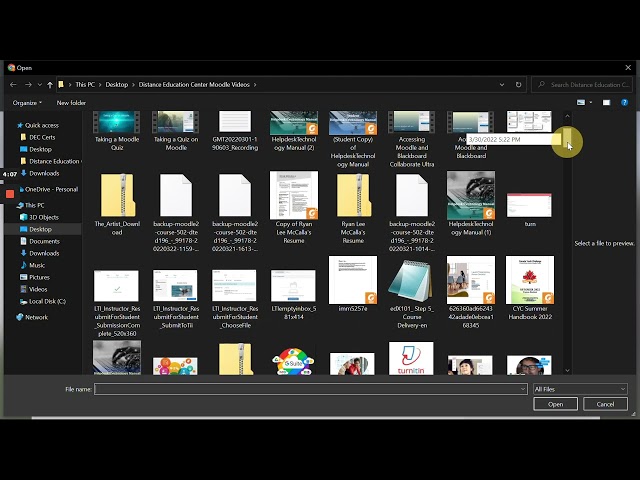
Task: Select backup-moodle2 file ending 0220322-1159
Action: [x=176, y=212]
